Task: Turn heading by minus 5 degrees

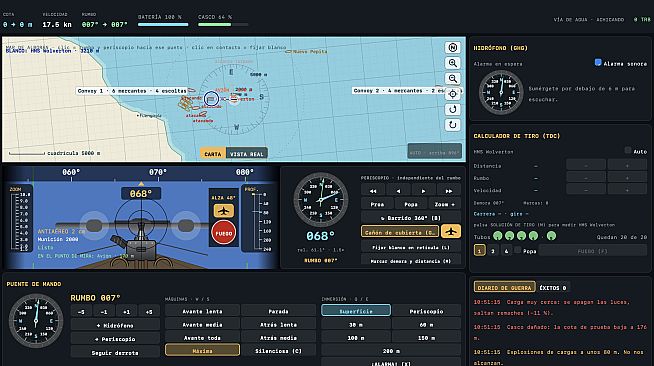Action: (81, 311)
